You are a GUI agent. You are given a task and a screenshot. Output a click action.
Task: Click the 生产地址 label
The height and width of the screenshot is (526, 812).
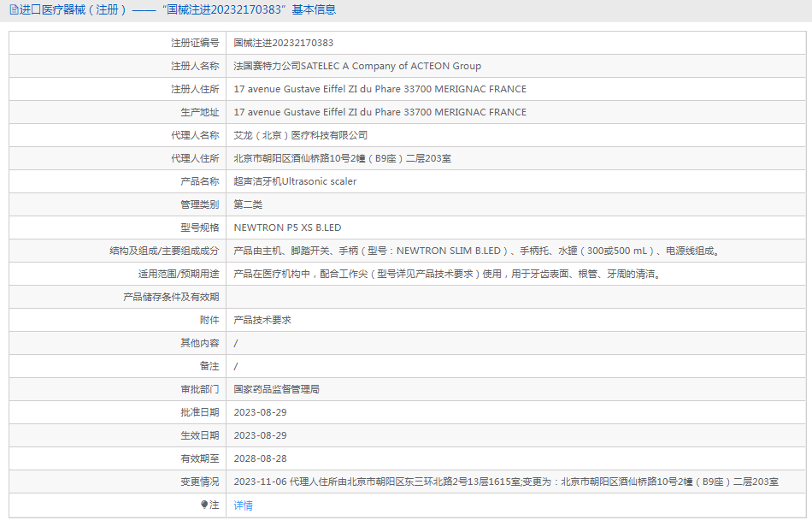pos(200,112)
